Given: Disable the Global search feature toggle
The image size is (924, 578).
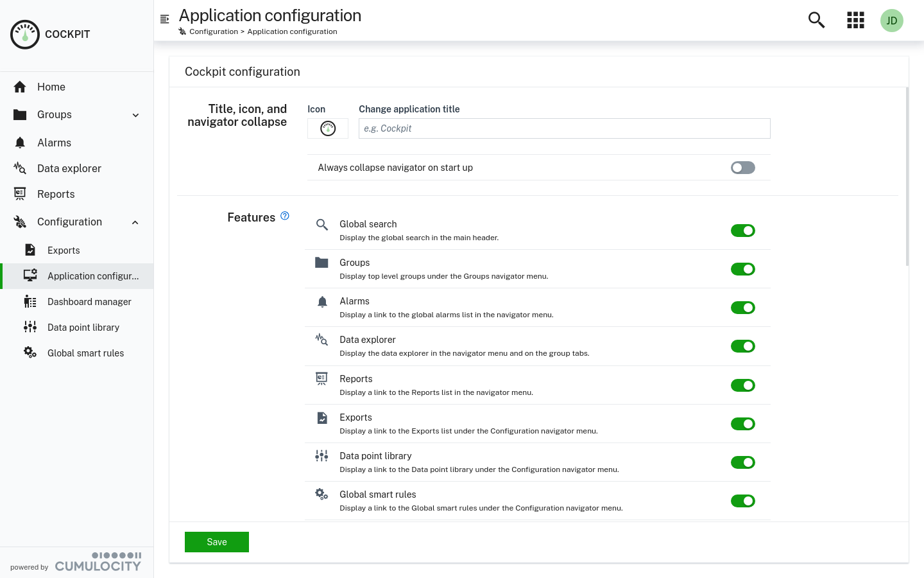Looking at the screenshot, I should (743, 231).
